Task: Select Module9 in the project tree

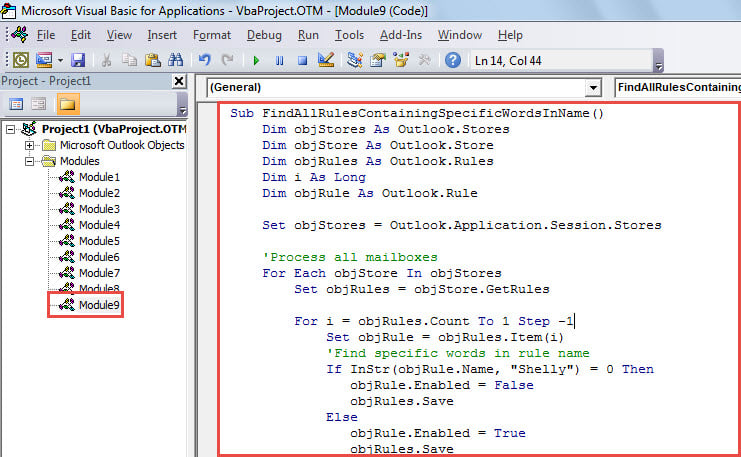Action: 99,305
